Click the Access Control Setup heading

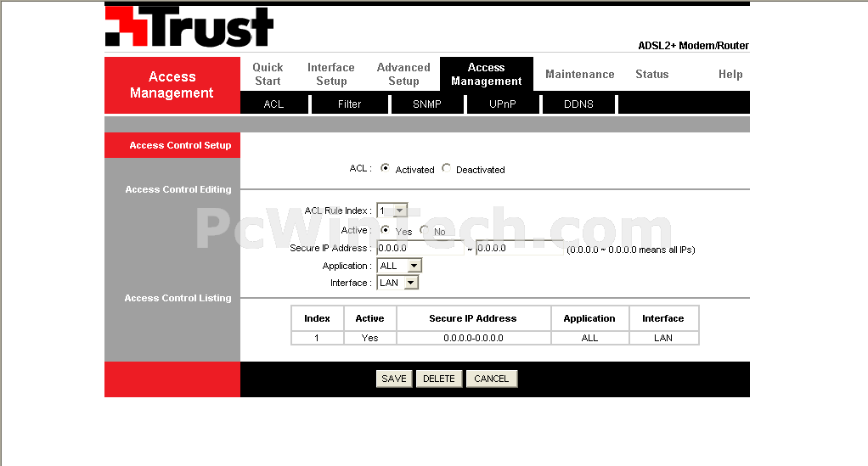tap(180, 145)
